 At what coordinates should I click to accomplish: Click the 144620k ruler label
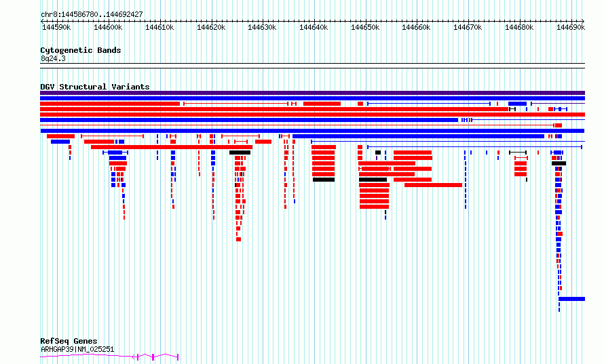point(211,27)
